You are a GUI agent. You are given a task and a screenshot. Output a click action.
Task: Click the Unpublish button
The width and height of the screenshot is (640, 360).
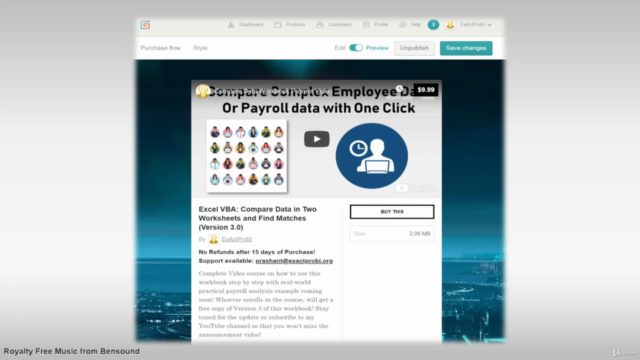click(414, 48)
